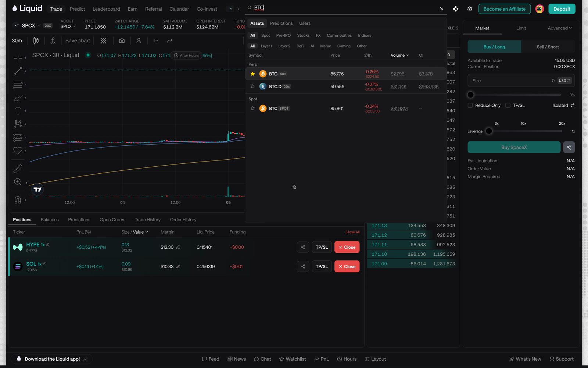Filter assets by Pre-IPO
The image size is (588, 368).
[283, 35]
